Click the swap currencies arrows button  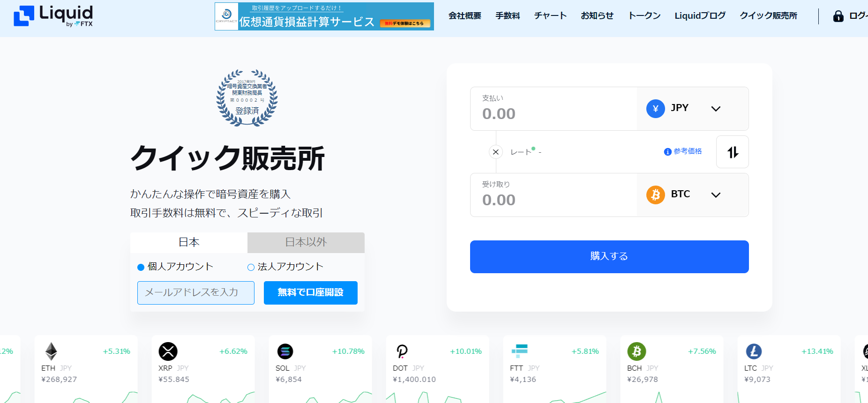click(x=733, y=152)
